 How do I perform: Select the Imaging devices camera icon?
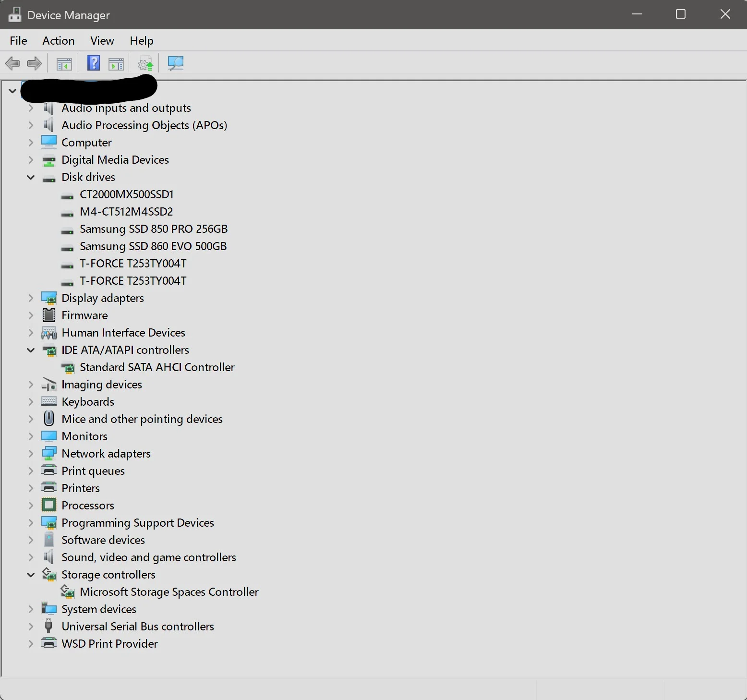click(x=49, y=385)
